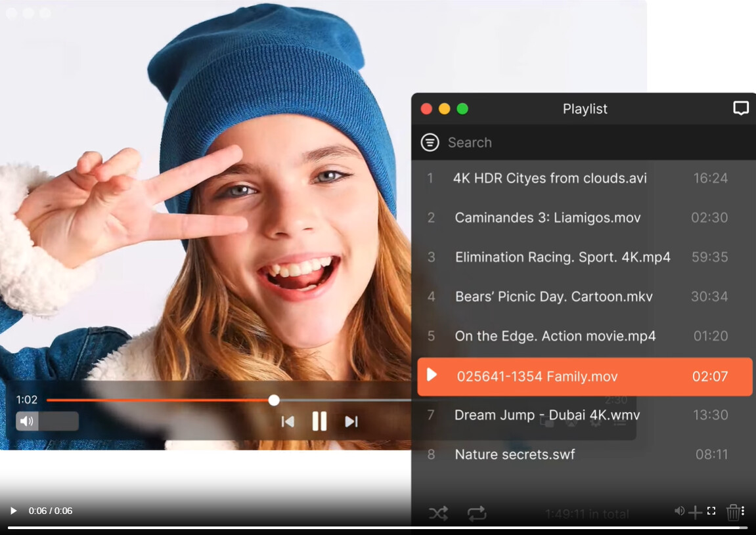Screen dimensions: 756x535
Task: Click the speaker icon in player volume box
Action: [27, 421]
